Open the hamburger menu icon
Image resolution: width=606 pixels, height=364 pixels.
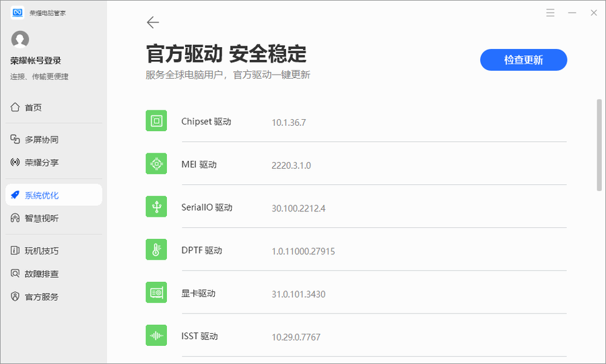click(x=550, y=13)
